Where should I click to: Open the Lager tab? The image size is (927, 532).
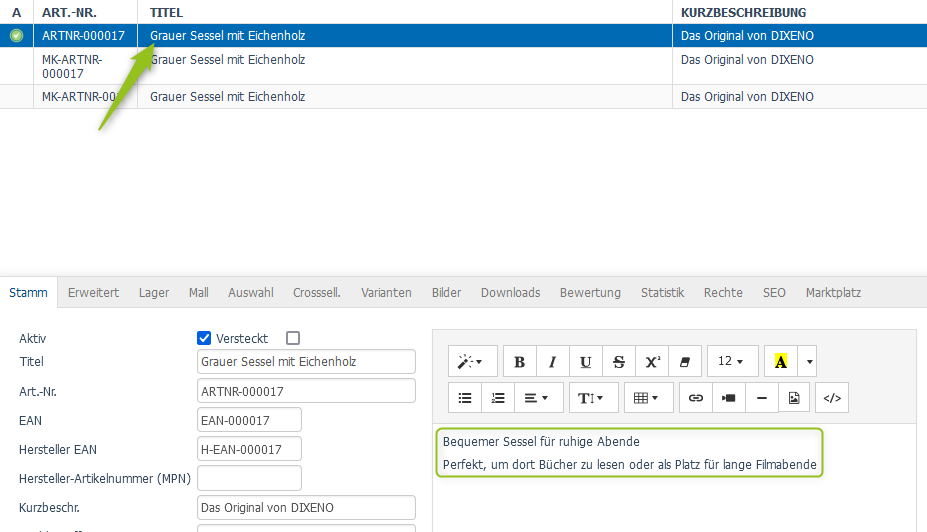154,293
